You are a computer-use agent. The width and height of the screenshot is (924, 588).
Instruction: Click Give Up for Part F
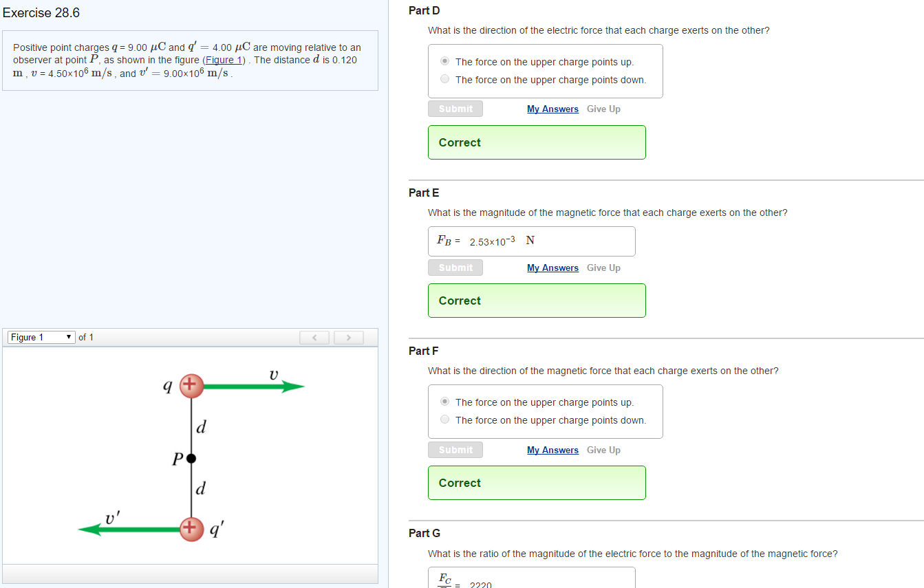603,449
